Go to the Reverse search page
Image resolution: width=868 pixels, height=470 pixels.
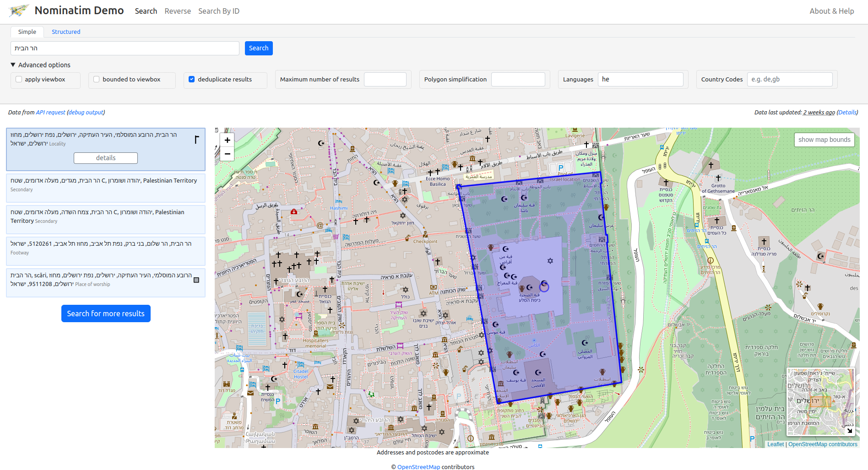[178, 11]
